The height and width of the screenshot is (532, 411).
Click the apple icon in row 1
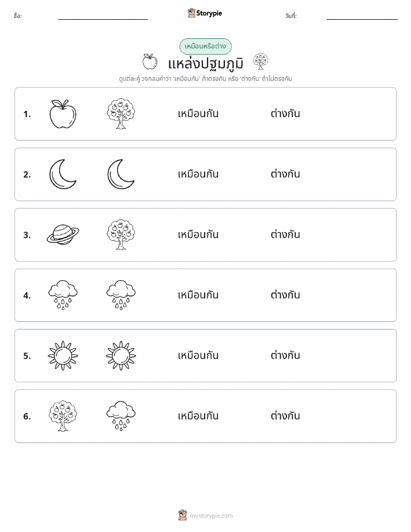pyautogui.click(x=63, y=114)
